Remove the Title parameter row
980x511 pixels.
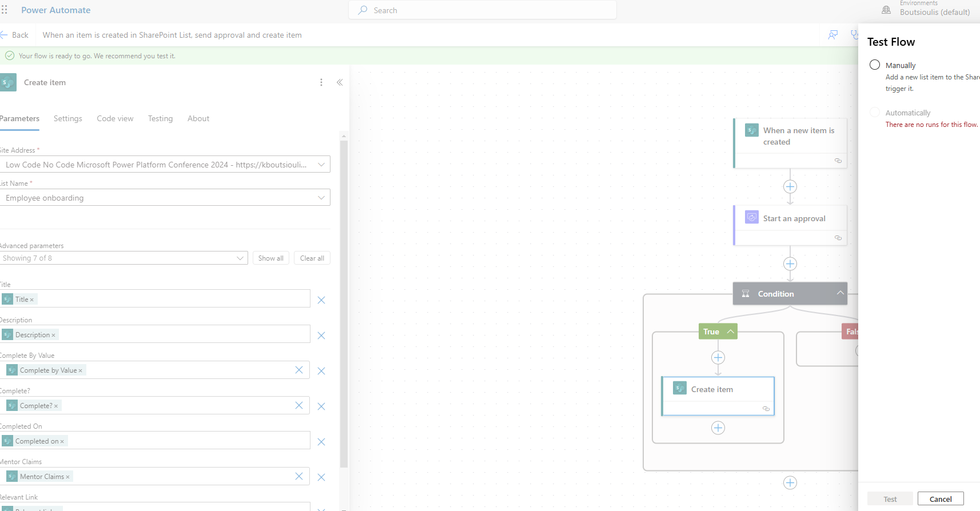pyautogui.click(x=321, y=300)
